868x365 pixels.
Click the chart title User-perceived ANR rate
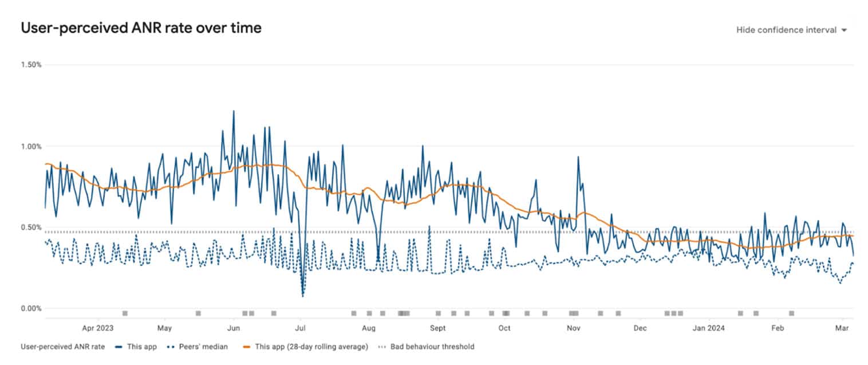(x=141, y=27)
